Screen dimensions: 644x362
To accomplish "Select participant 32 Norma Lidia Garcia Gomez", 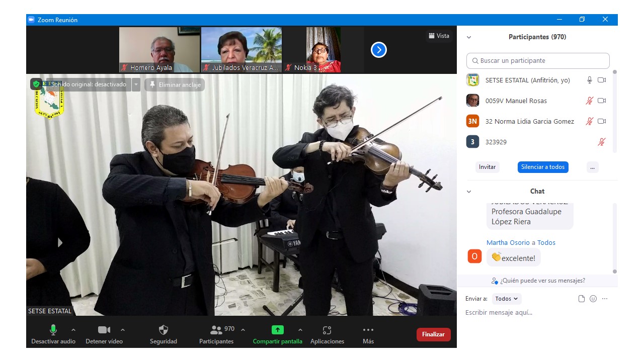I will click(x=537, y=121).
